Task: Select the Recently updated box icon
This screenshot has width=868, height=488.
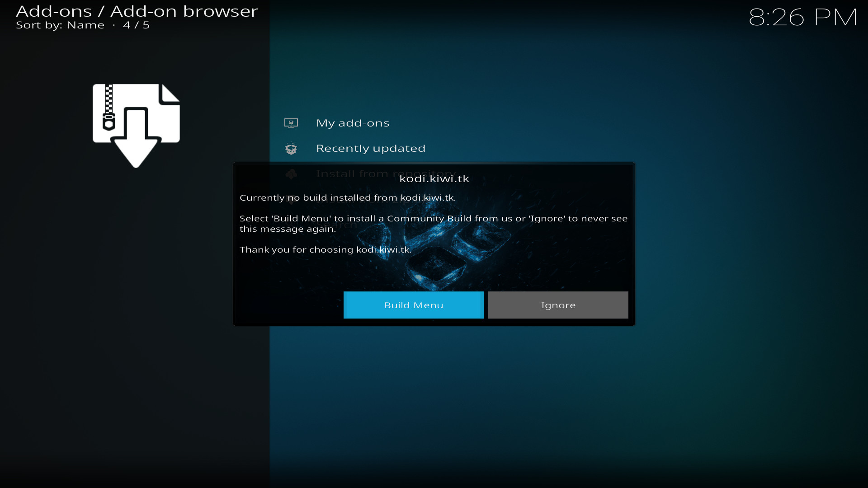Action: coord(291,148)
